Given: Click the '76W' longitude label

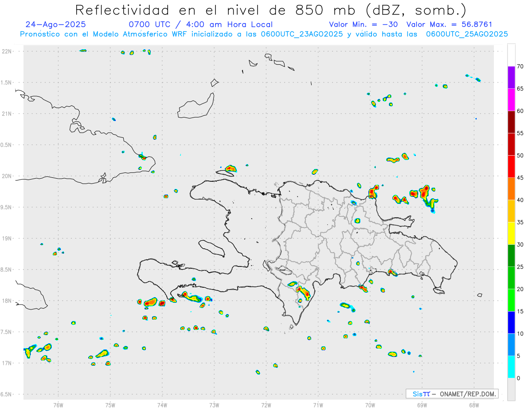Looking at the screenshot, I should tap(58, 405).
